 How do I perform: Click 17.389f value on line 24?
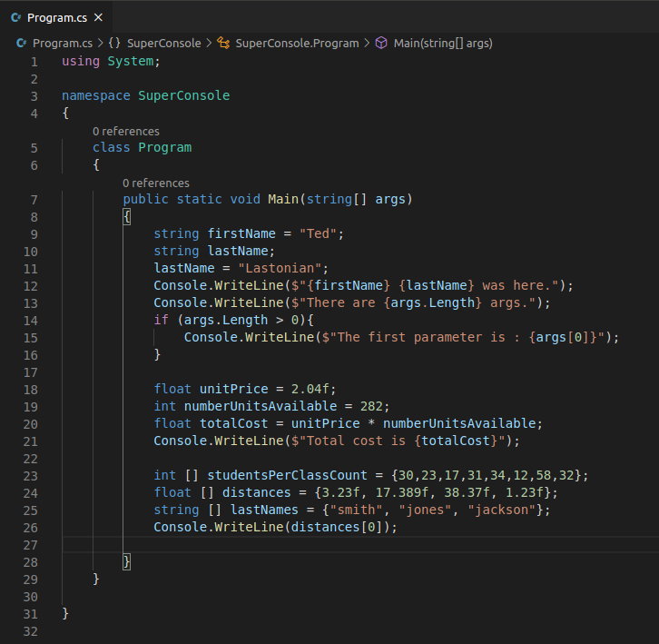(402, 492)
